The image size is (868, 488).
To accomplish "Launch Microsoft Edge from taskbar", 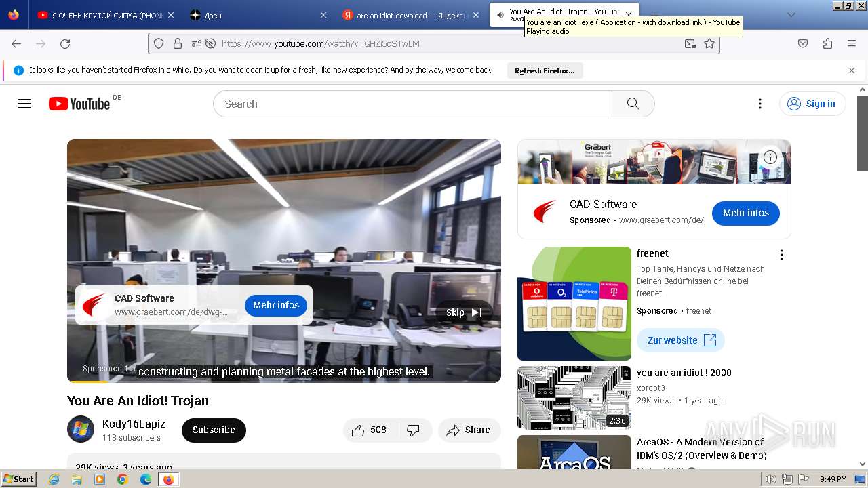I will click(145, 479).
